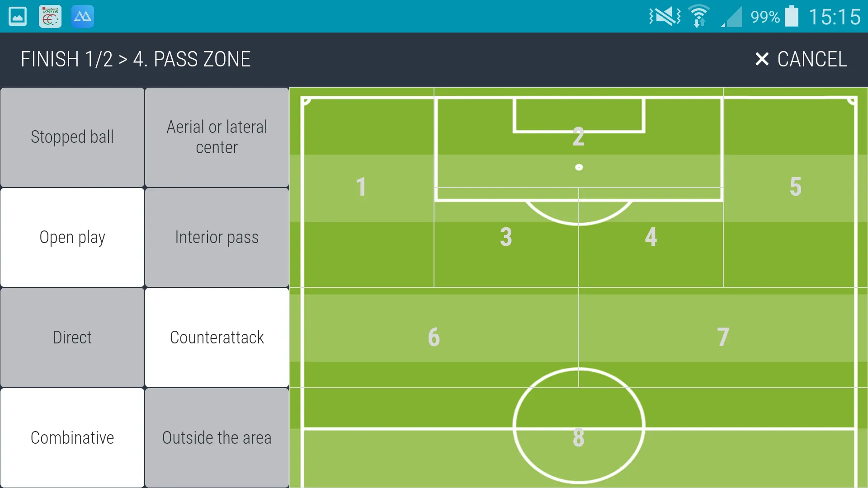Select zone 1 on the pitch

coord(362,186)
